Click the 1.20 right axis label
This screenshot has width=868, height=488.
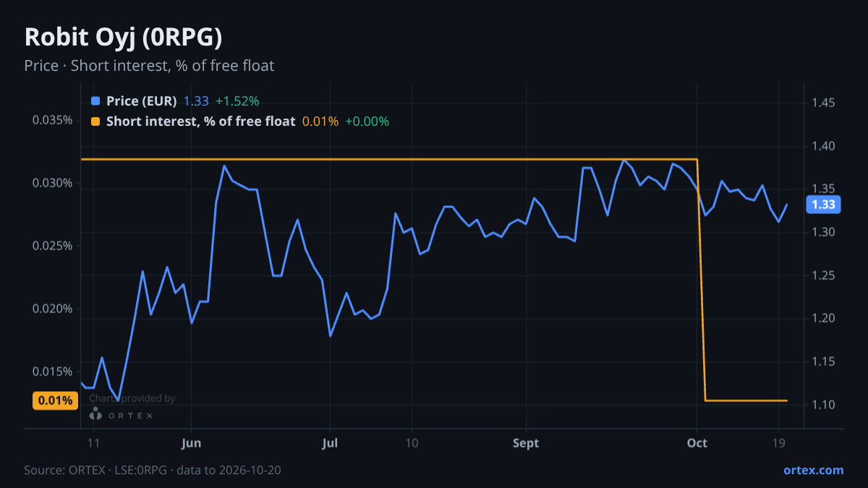(x=823, y=318)
